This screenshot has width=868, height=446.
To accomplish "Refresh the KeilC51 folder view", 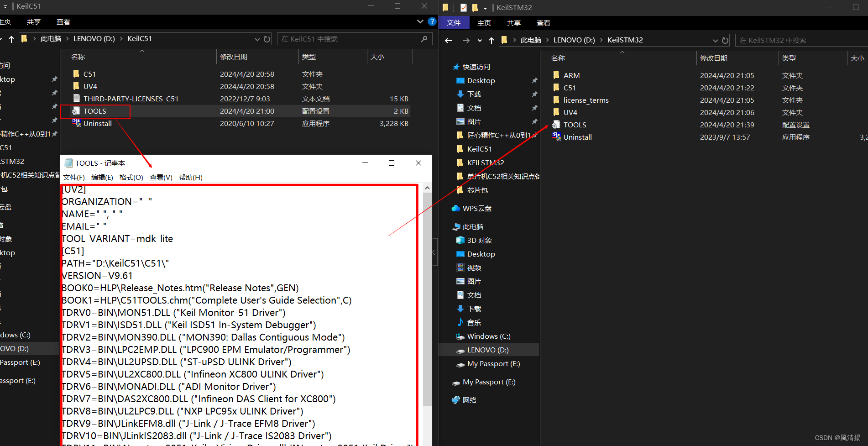I will point(267,39).
